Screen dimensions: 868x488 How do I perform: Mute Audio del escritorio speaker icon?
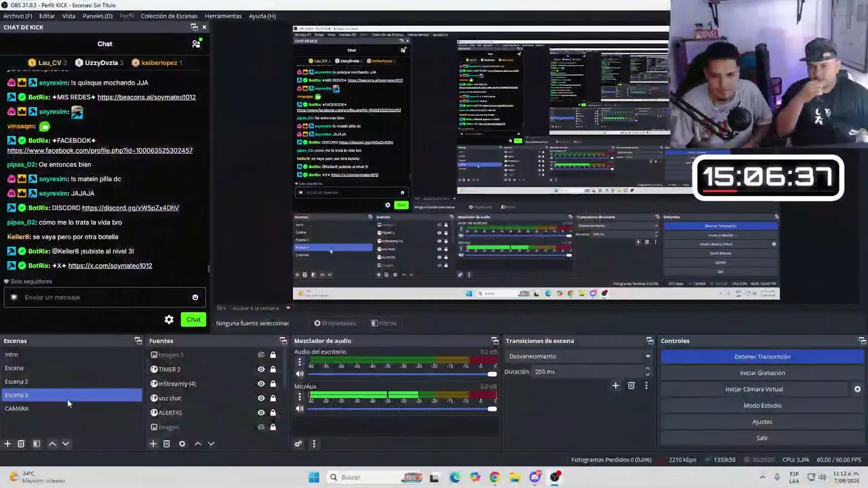point(300,374)
